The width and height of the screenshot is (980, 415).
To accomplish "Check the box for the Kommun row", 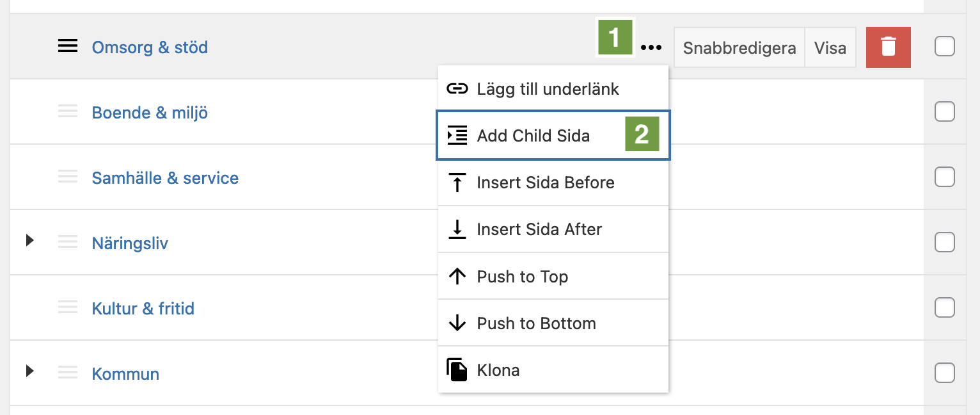I will 945,373.
